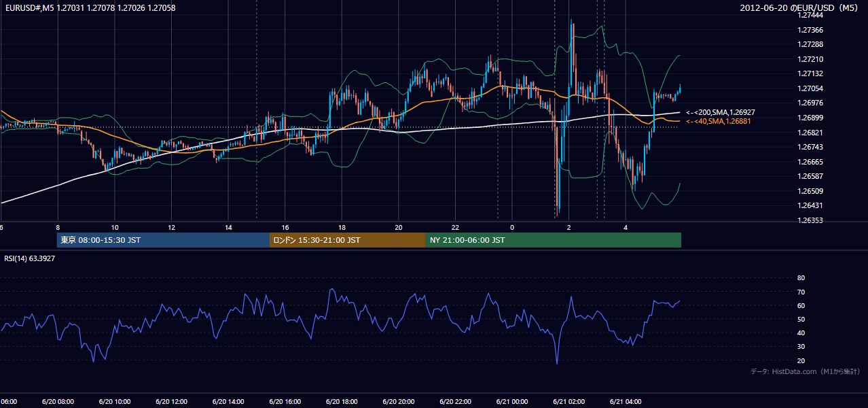Click the 6/21 04:00 date axis label
Viewport: 868px width, 408px height.
pyautogui.click(x=626, y=402)
